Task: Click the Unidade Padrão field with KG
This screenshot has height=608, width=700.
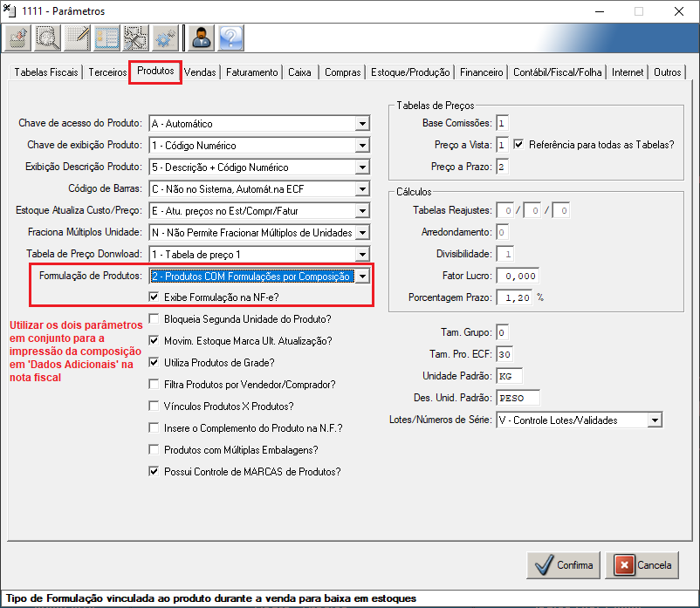Action: click(x=510, y=377)
